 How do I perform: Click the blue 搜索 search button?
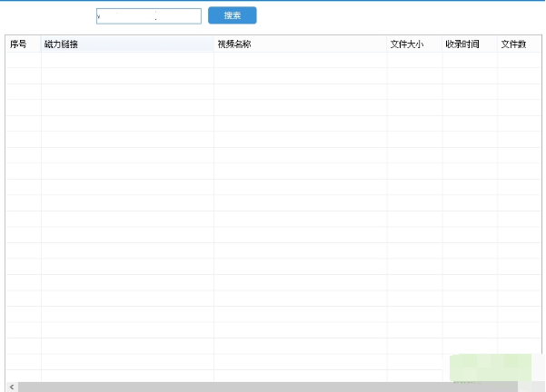[233, 15]
